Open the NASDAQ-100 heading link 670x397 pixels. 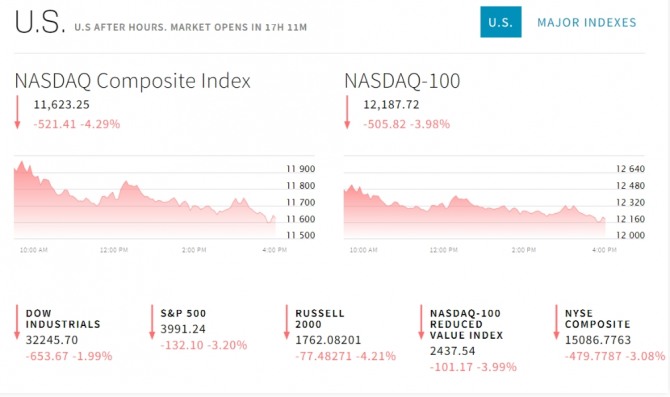[402, 81]
